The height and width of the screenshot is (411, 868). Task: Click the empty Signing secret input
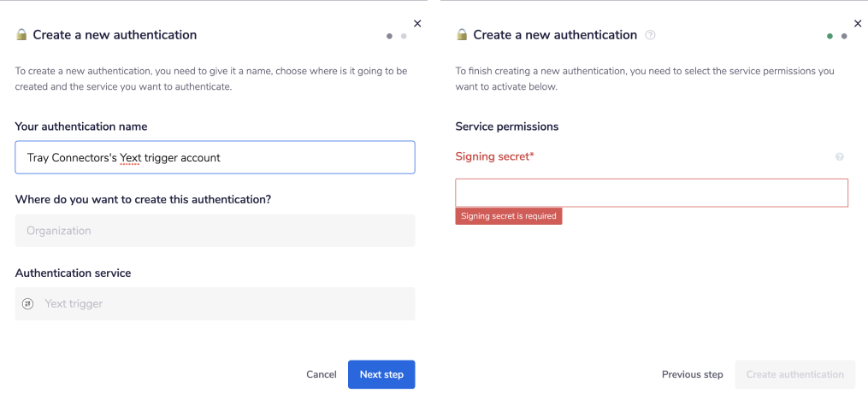point(651,193)
